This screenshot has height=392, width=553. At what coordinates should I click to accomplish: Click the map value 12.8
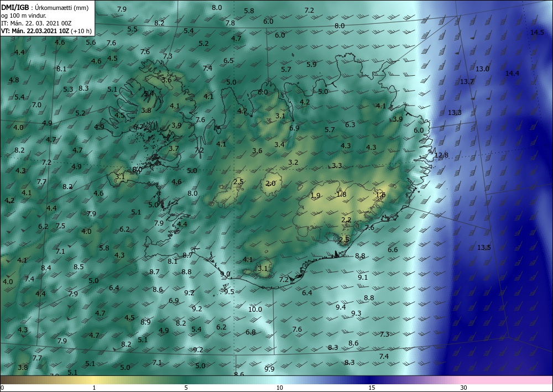(x=441, y=155)
